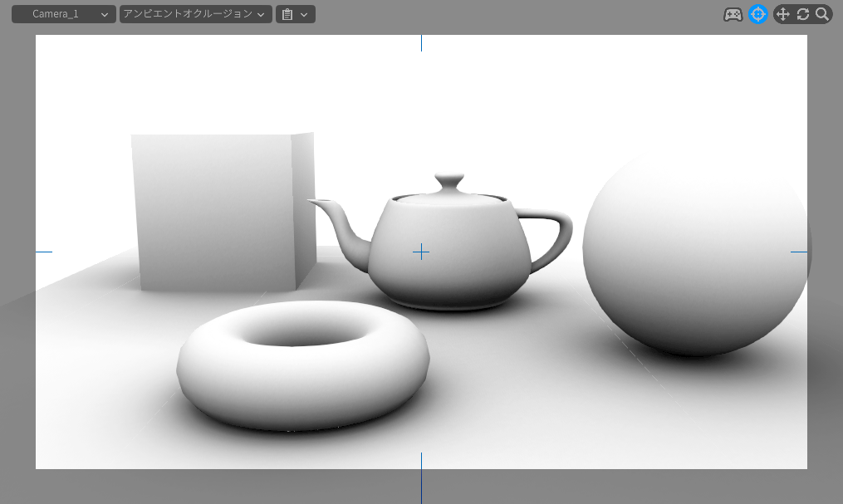The height and width of the screenshot is (504, 843).
Task: Open the Camera_1 camera selector dropdown
Action: click(x=64, y=14)
